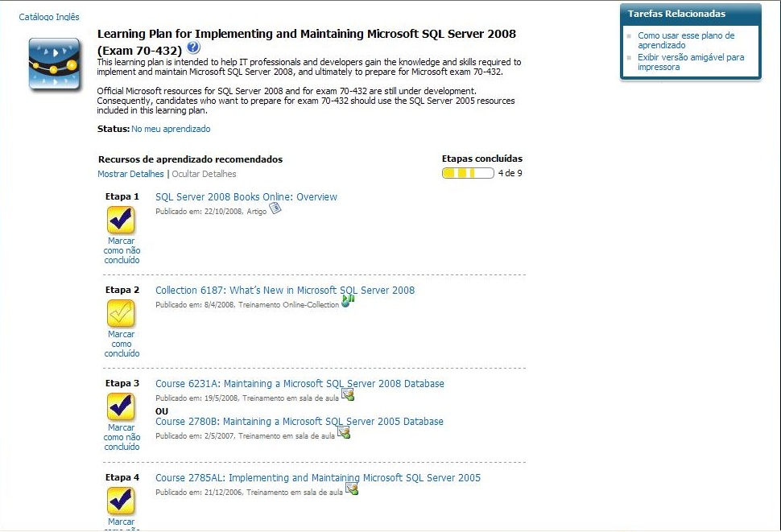
Task: Open 'Exibir versão amigável para impressora' link
Action: (x=690, y=62)
